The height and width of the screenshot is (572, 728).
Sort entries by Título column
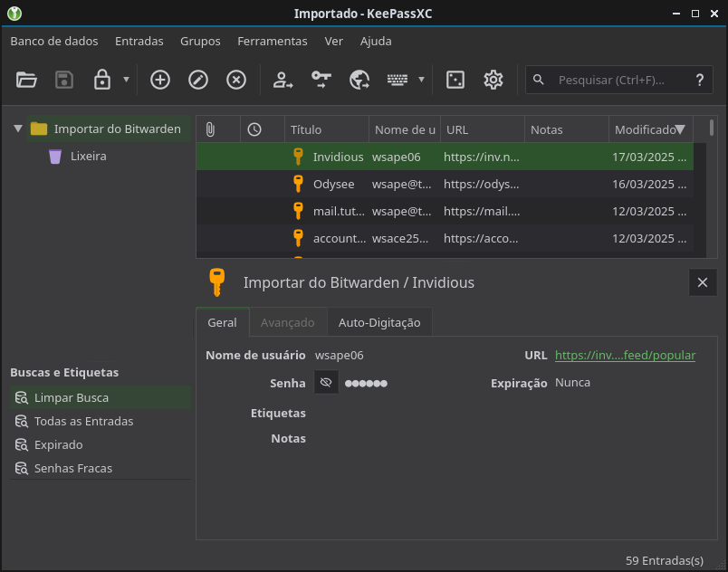point(327,129)
